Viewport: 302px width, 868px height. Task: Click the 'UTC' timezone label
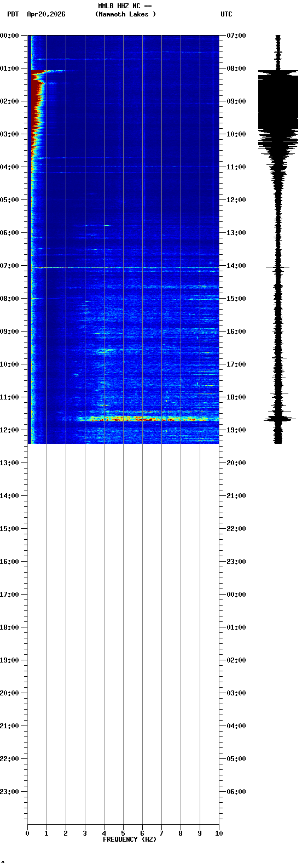point(226,14)
